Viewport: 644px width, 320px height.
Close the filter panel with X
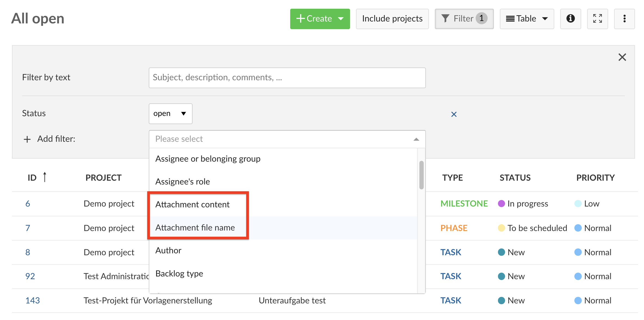click(x=622, y=57)
